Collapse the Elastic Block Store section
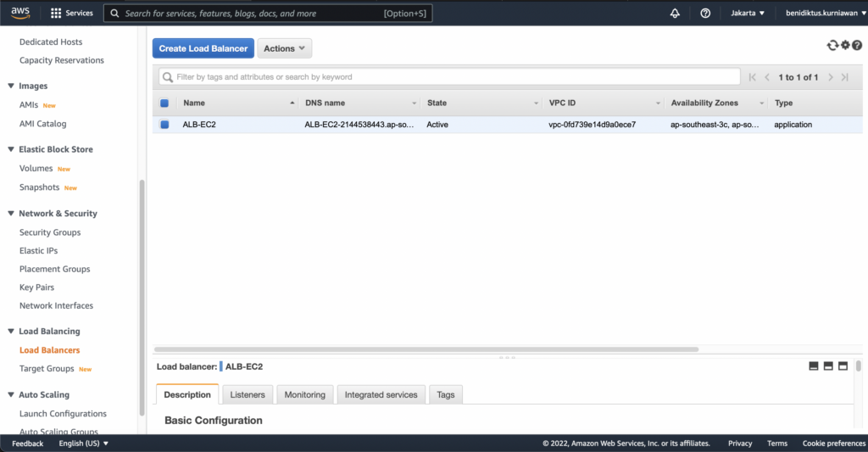The image size is (868, 452). click(10, 149)
